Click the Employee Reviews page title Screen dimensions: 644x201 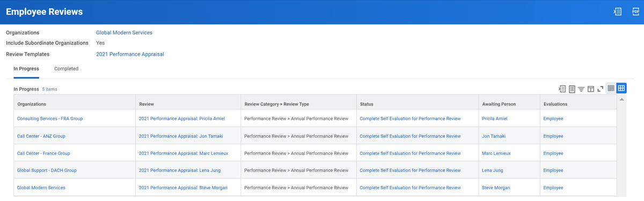[x=45, y=11]
